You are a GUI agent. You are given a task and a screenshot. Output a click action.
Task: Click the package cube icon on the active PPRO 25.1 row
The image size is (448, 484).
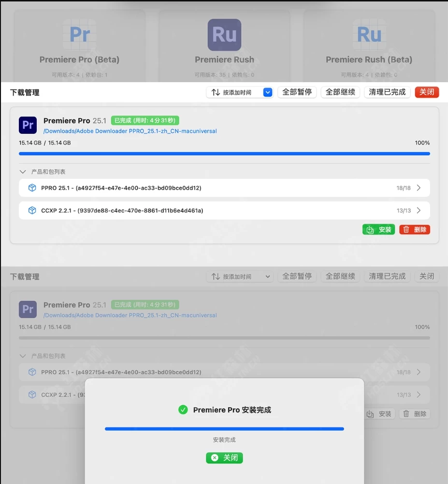(x=32, y=188)
